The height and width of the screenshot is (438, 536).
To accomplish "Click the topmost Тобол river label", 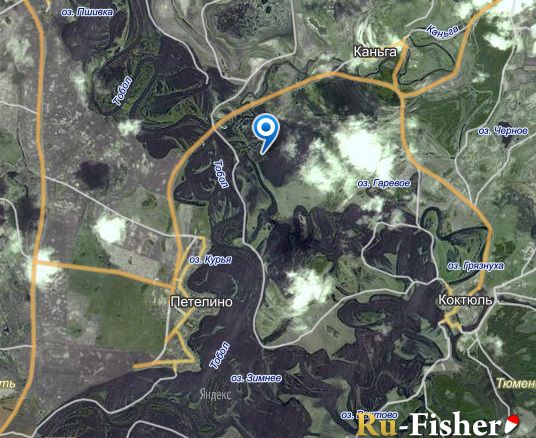I will 123,91.
